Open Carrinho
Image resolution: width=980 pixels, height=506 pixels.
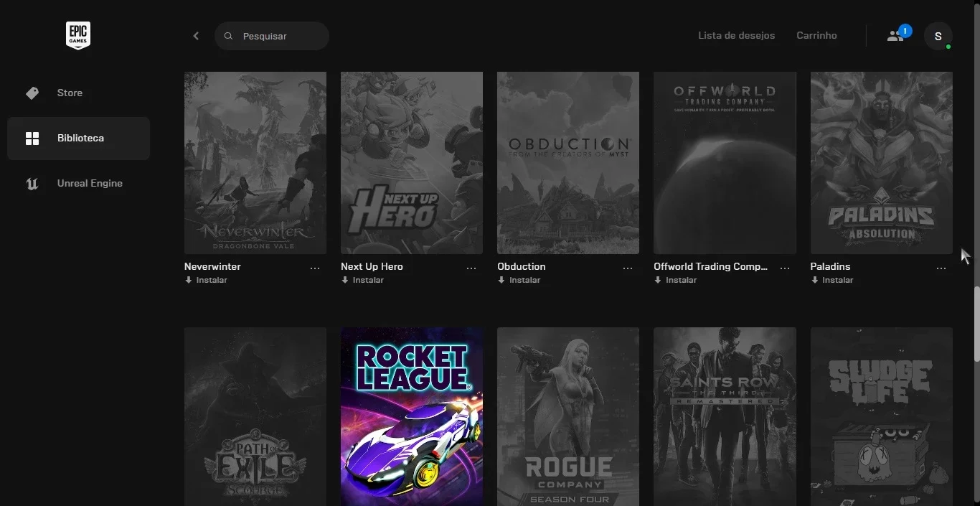[816, 35]
